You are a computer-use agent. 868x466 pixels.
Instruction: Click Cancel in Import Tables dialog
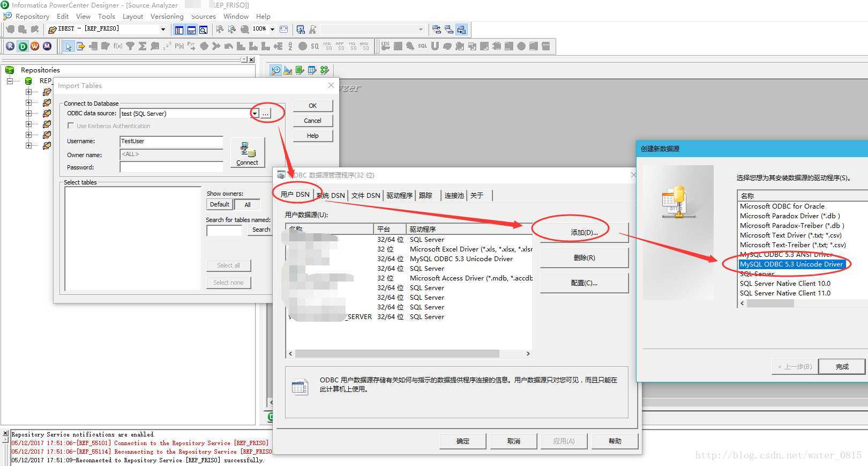point(313,121)
